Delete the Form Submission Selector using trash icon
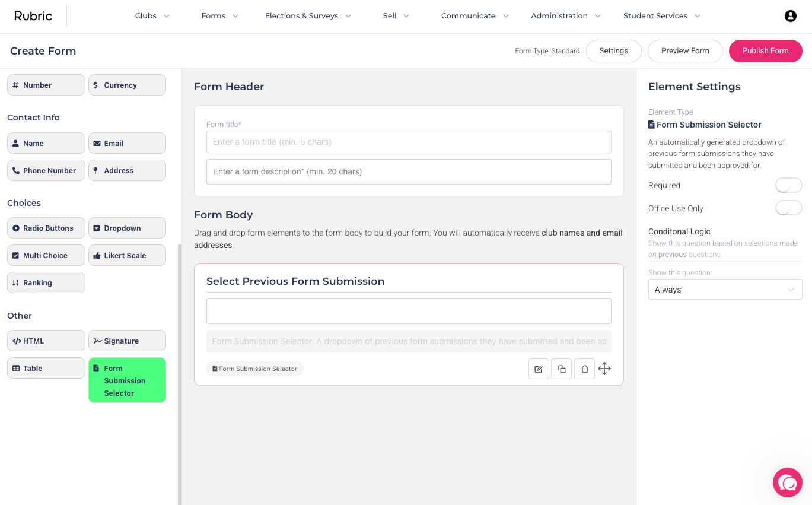Screen dimensions: 812x505 [x=584, y=369]
